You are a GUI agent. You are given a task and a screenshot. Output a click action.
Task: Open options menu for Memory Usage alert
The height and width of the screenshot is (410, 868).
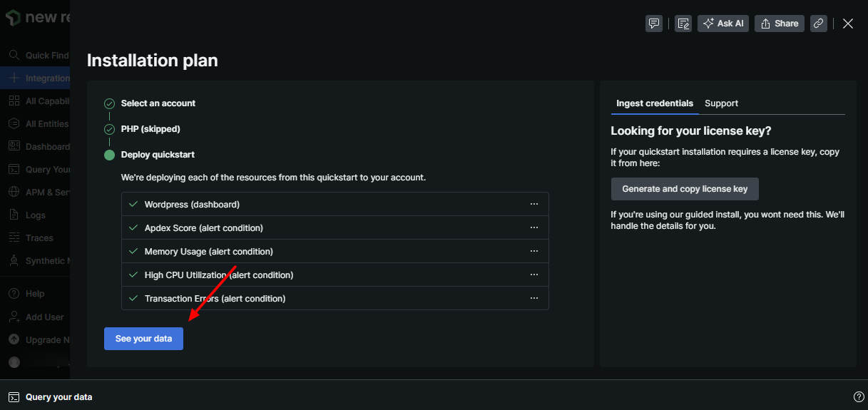(534, 251)
